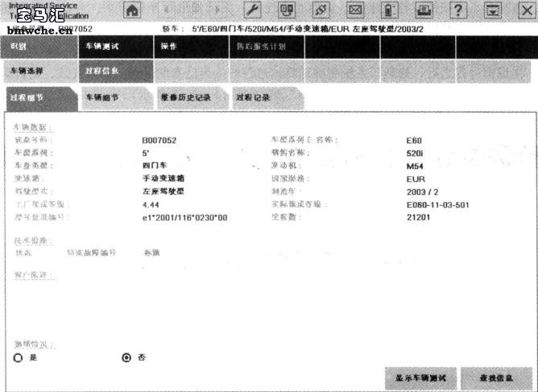This screenshot has width=538, height=392.
Task: Switch to the 过程记录 tab
Action: coord(268,98)
